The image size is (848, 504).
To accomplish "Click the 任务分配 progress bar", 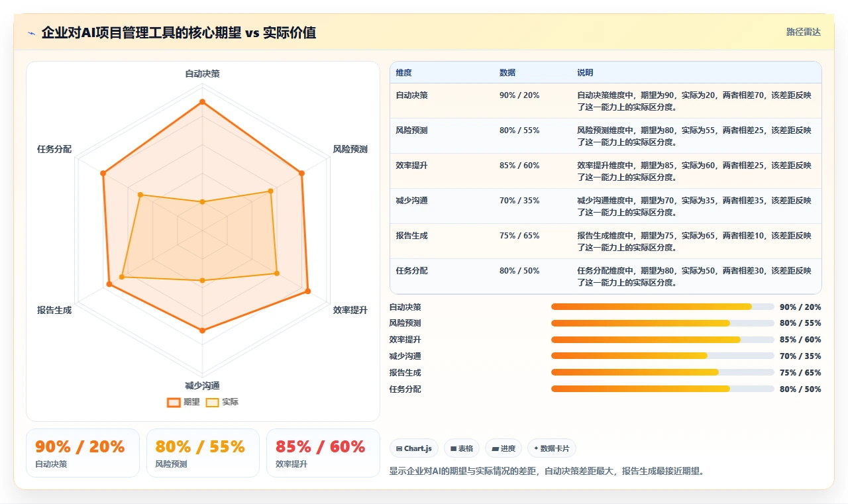I will pos(662,389).
